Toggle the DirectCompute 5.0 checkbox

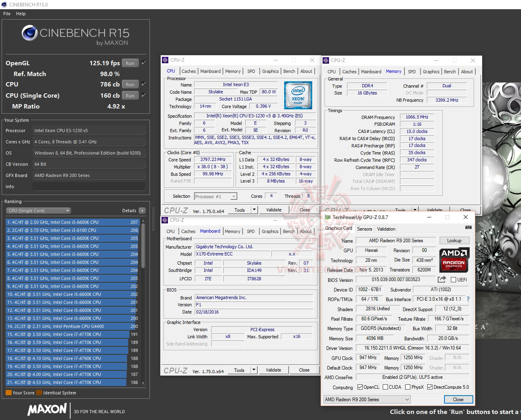(x=430, y=387)
